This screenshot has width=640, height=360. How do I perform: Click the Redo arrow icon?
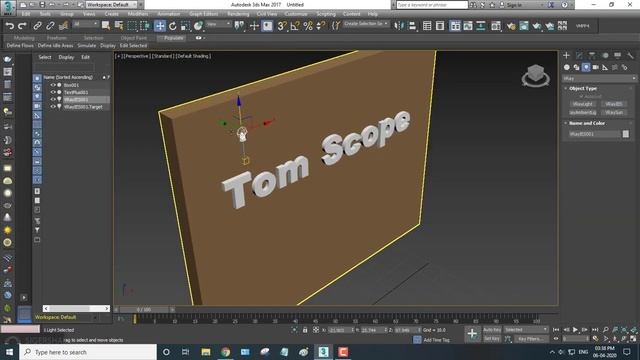point(22,26)
